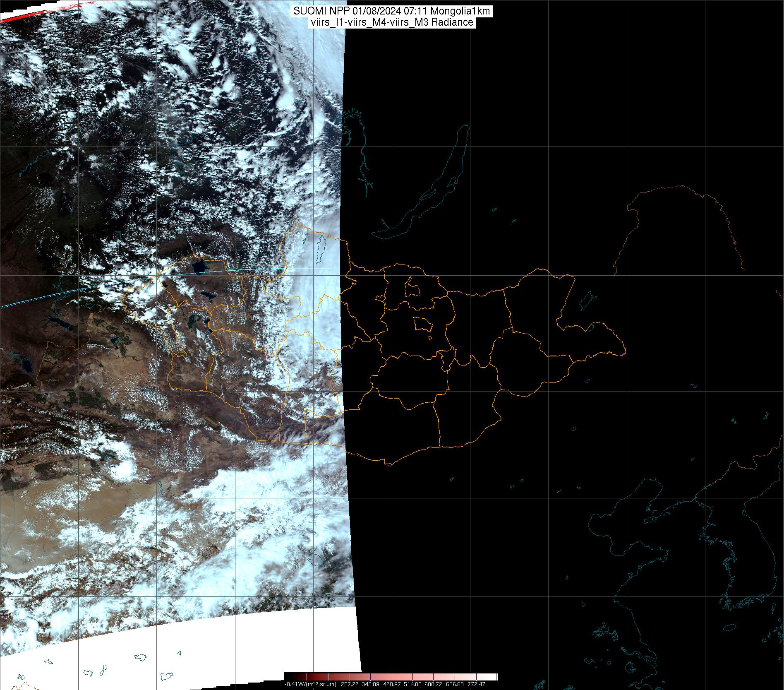The width and height of the screenshot is (784, 690).
Task: Click the white end of the radiance colorbar
Action: coord(492,677)
